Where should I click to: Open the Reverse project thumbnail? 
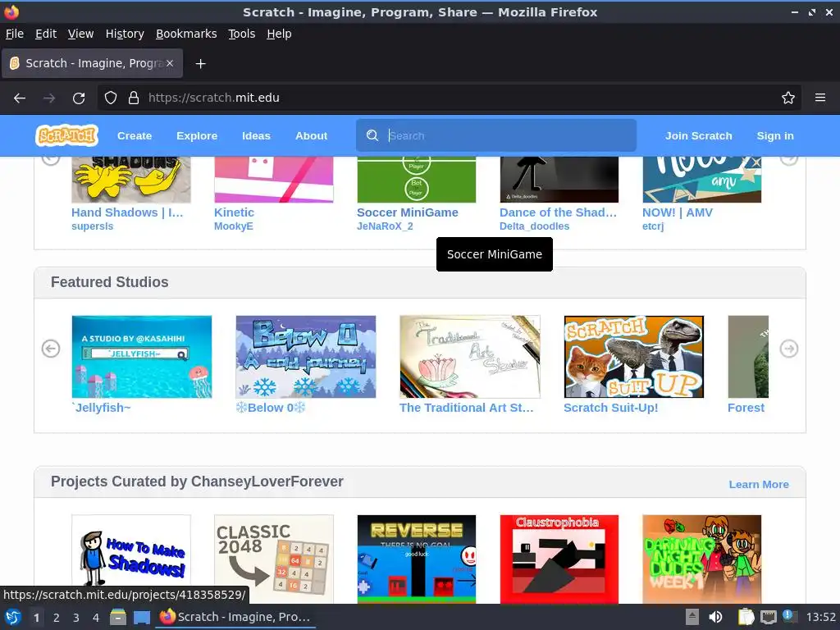[416, 559]
